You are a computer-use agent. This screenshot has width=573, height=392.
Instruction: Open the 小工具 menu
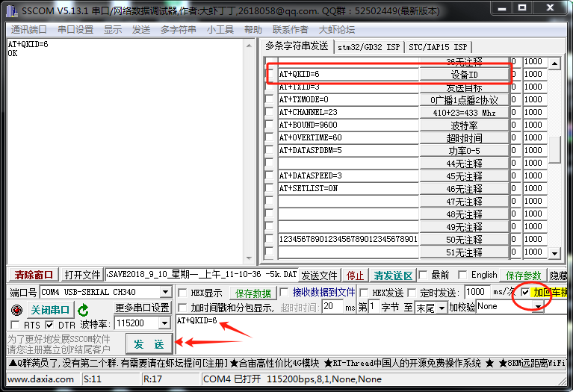(220, 30)
